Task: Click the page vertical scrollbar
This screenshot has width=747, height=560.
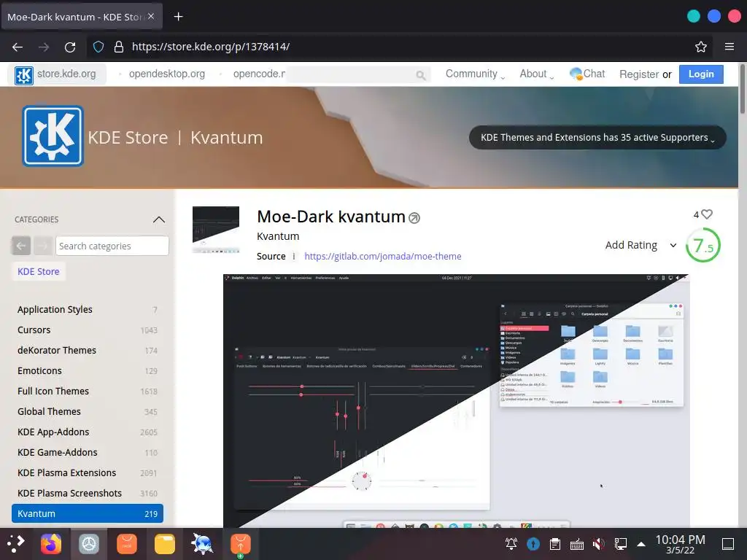Action: (742, 90)
